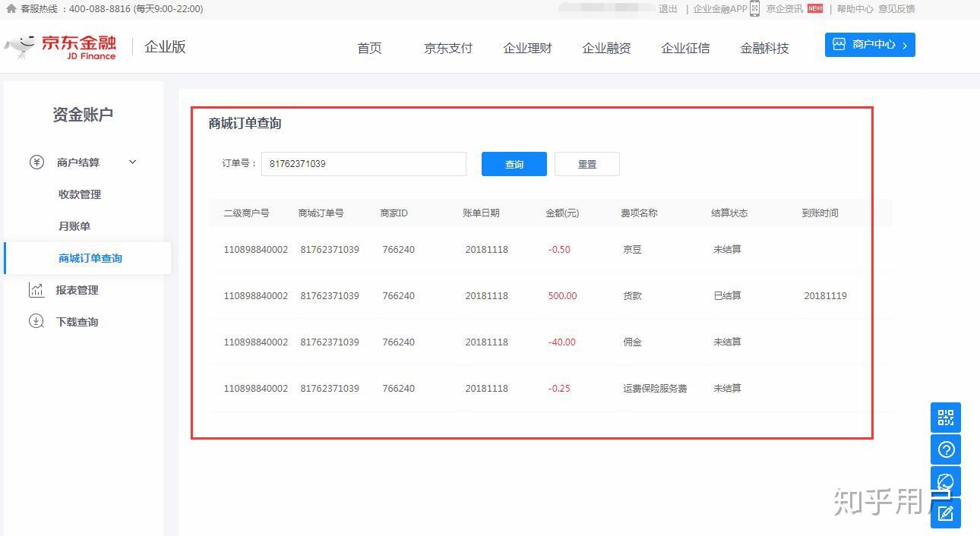Click the 退出 link
980x536 pixels.
[668, 8]
